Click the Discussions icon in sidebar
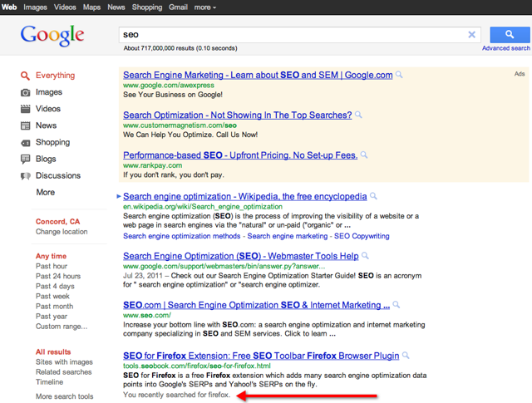This screenshot has height=403, width=532. (x=26, y=175)
